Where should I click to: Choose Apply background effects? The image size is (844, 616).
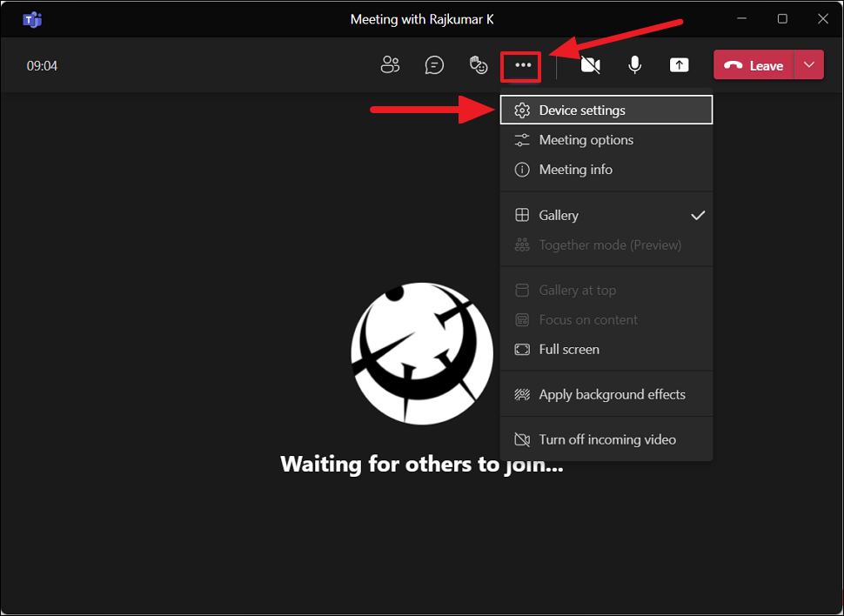(606, 395)
